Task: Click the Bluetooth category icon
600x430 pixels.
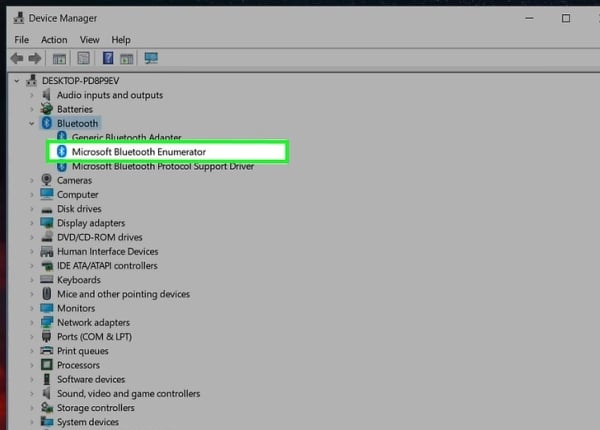Action: click(47, 123)
